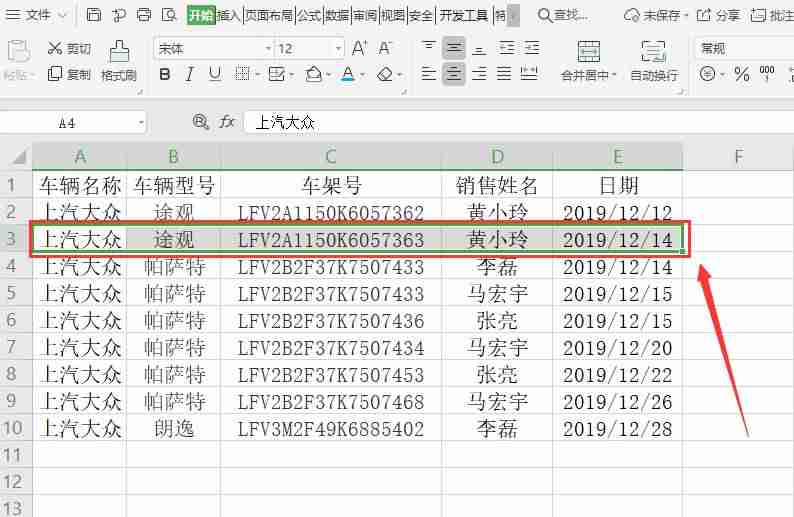The image size is (794, 517).
Task: Toggle underline formatting
Action: coord(215,74)
